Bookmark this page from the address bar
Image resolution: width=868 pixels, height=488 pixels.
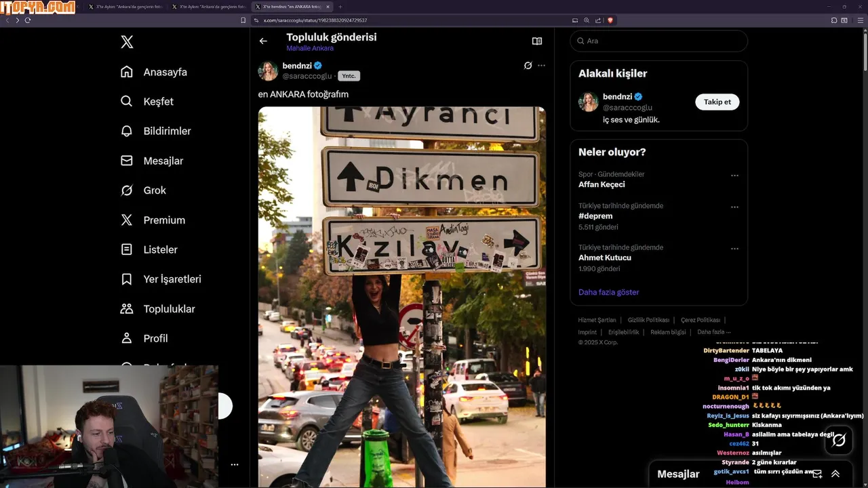243,20
